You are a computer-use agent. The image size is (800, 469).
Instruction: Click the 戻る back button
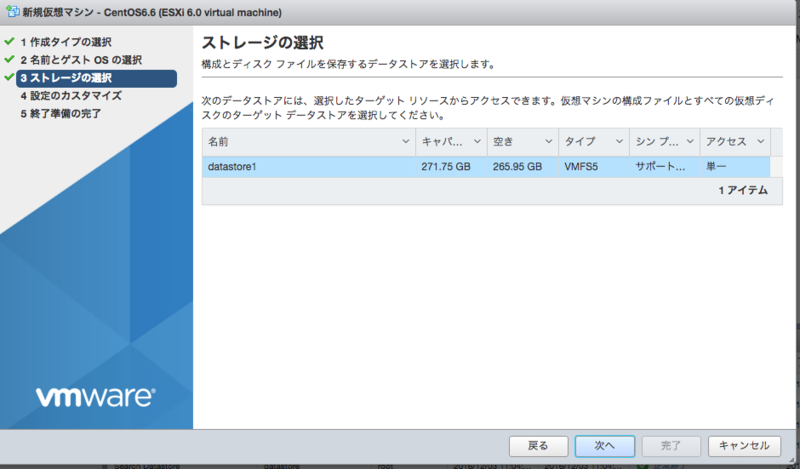[x=538, y=446]
